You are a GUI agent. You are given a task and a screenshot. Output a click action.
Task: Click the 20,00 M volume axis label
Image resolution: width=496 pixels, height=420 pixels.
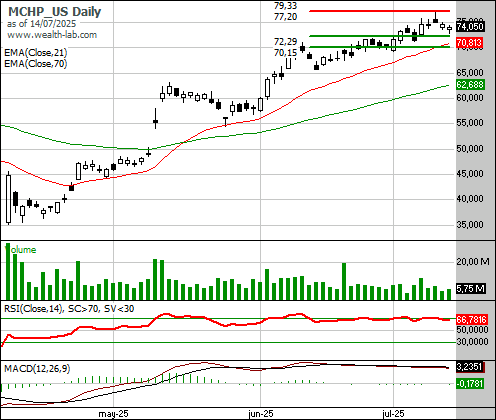click(x=473, y=262)
